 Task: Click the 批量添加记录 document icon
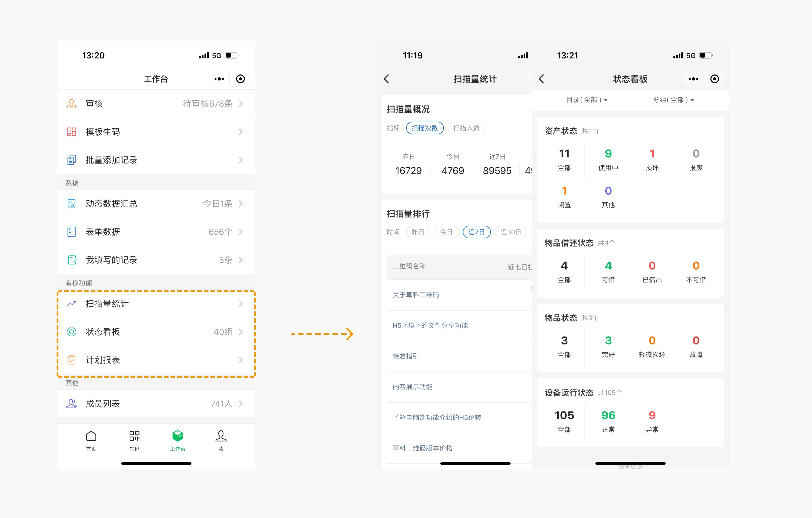(71, 160)
